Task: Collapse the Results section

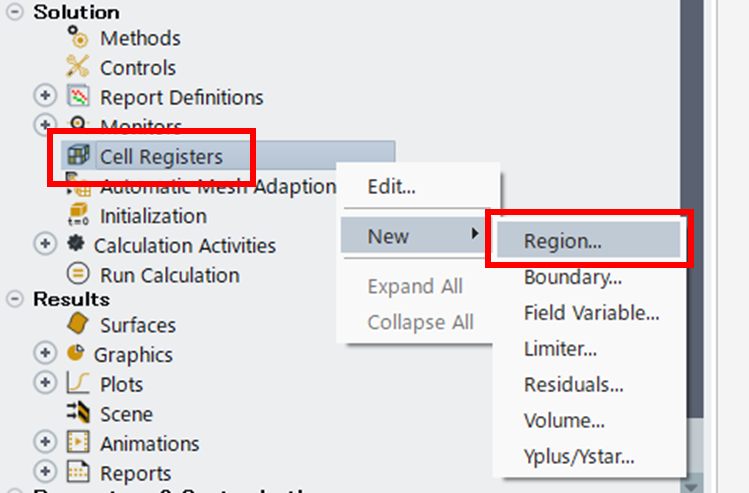Action: 15,300
